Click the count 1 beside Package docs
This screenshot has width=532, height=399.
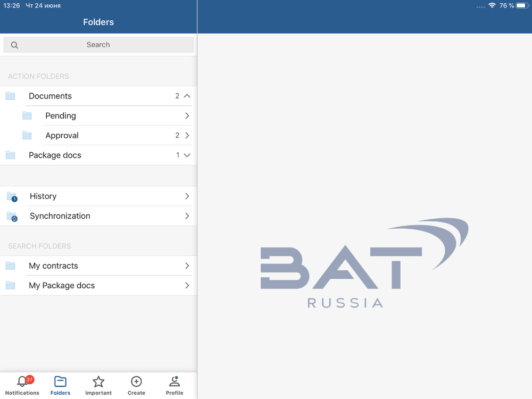(178, 155)
